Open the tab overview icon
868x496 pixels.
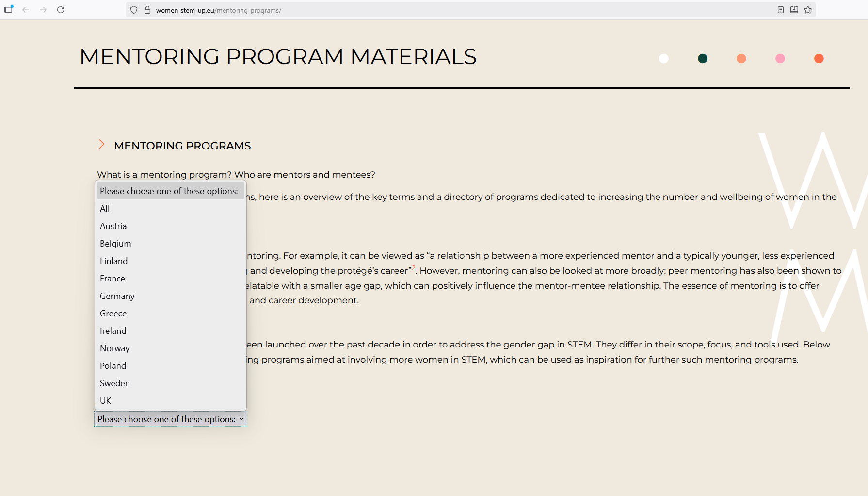(9, 9)
